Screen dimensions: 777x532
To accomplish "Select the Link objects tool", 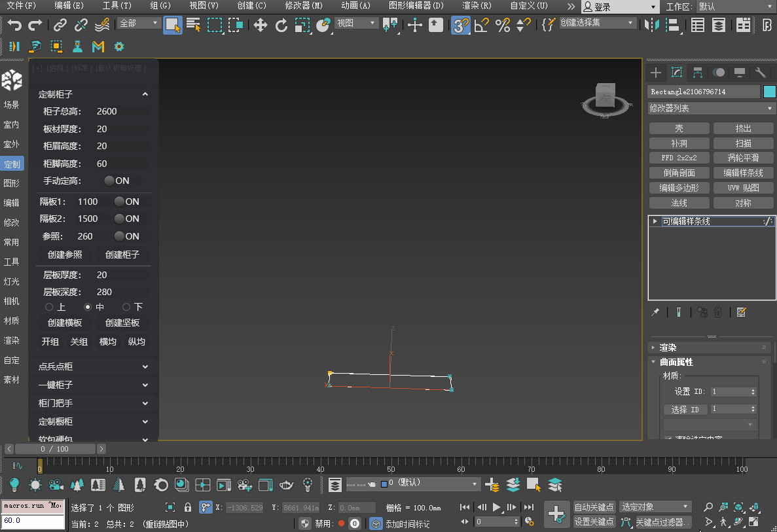I will [x=60, y=25].
